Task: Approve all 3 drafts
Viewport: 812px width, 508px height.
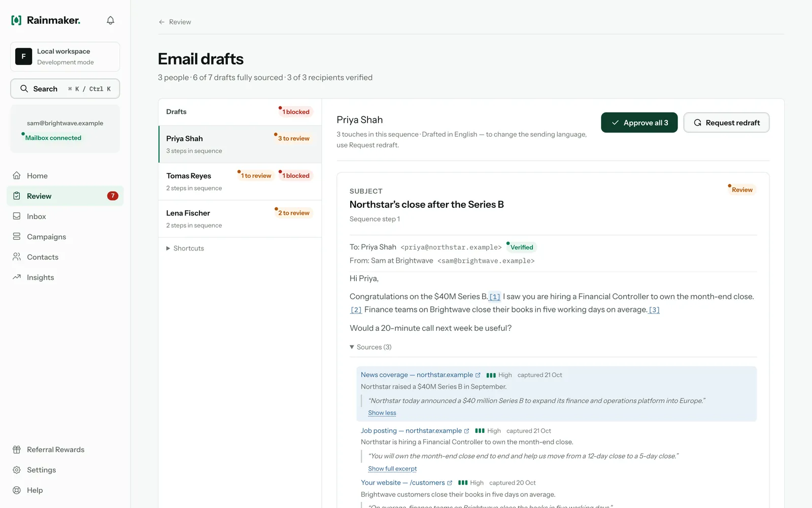Action: [639, 122]
